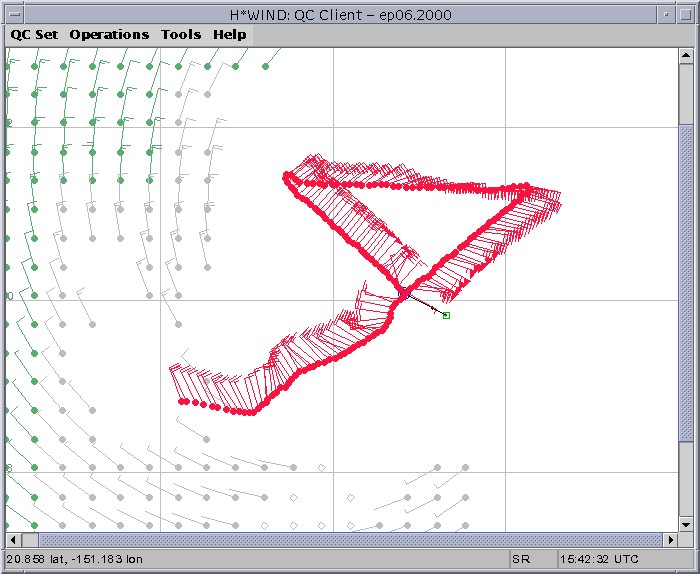Click the vertical scrollbar down arrow

pyautogui.click(x=686, y=525)
